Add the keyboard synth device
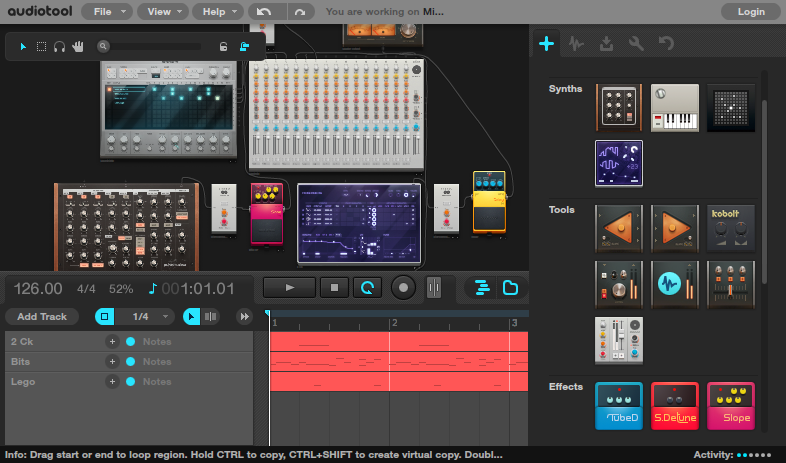 tap(675, 108)
